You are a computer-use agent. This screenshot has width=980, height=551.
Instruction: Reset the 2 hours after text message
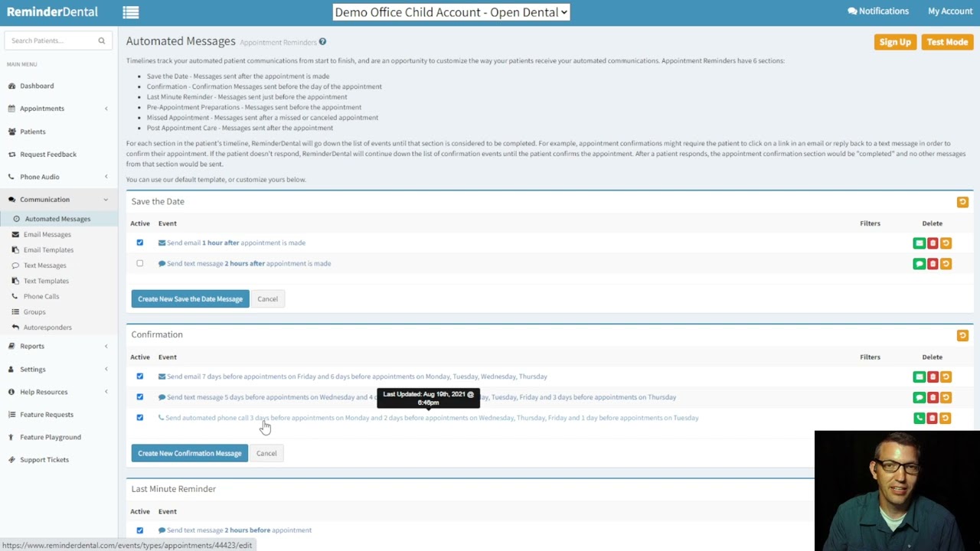tap(946, 264)
